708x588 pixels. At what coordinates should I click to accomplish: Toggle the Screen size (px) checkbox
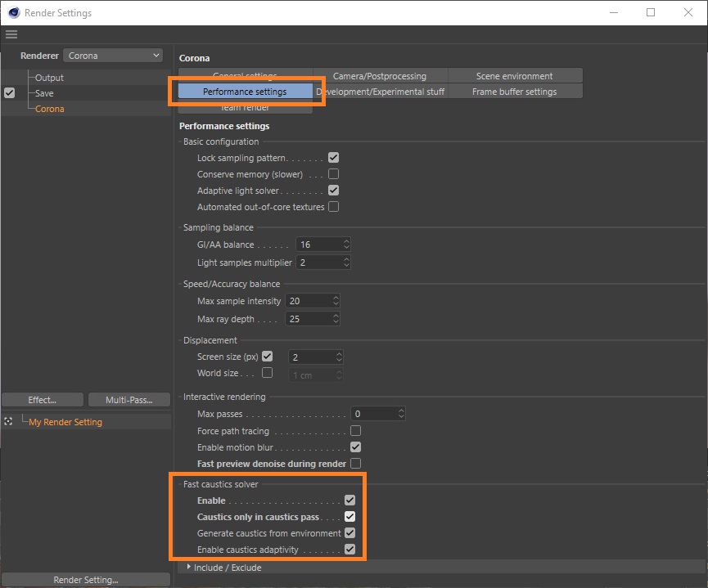tap(268, 356)
